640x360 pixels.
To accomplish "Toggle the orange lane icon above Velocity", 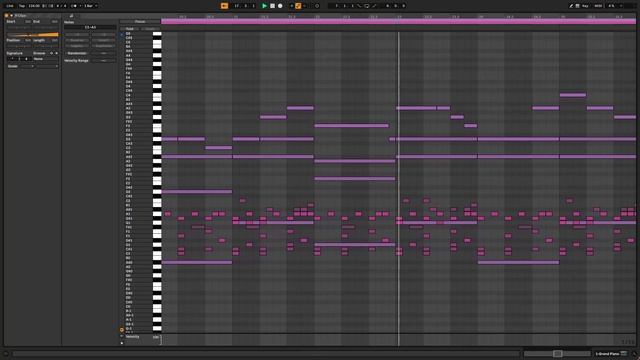I will [122, 330].
